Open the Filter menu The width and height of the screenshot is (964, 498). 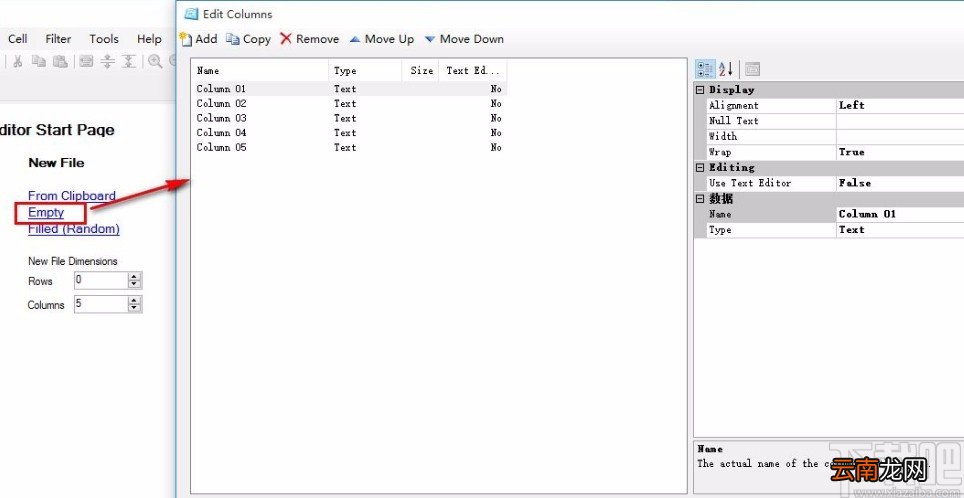click(x=58, y=39)
